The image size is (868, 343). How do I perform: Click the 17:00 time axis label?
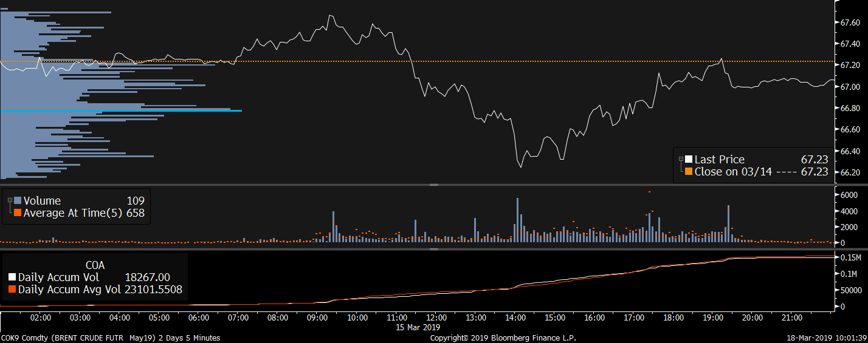point(633,318)
